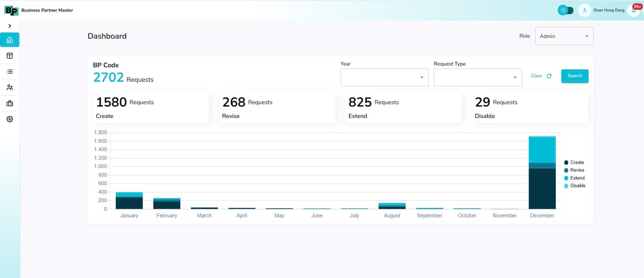Viewport: 644px width, 278px height.
Task: Open the users group sidebar icon
Action: [x=10, y=88]
